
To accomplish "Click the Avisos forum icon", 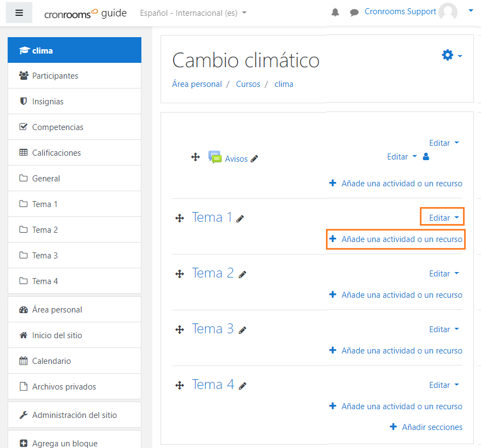I will click(x=215, y=157).
